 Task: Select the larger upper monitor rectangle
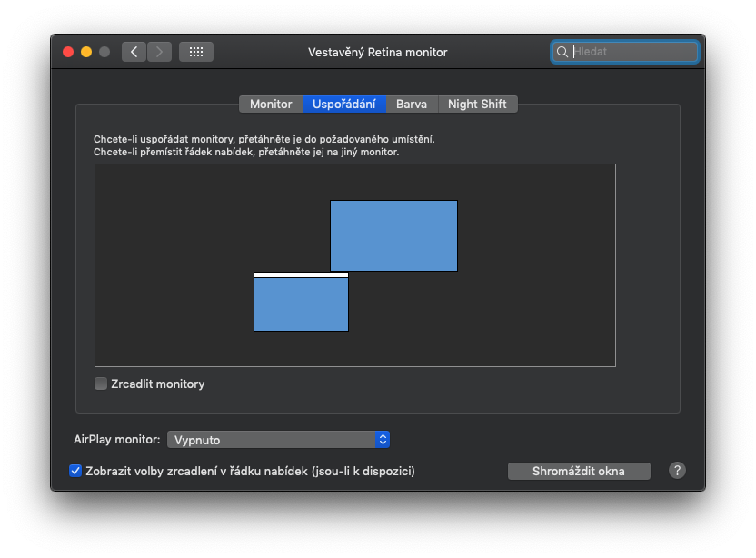[x=393, y=235]
